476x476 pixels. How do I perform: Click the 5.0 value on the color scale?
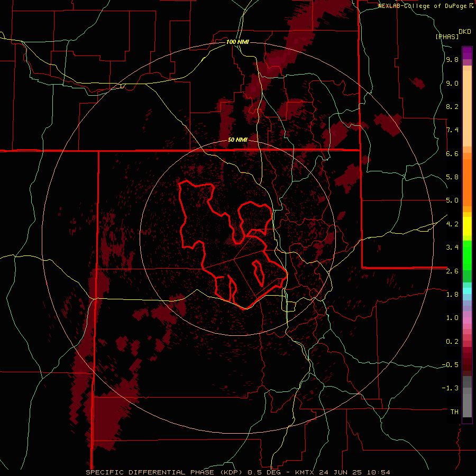(452, 200)
